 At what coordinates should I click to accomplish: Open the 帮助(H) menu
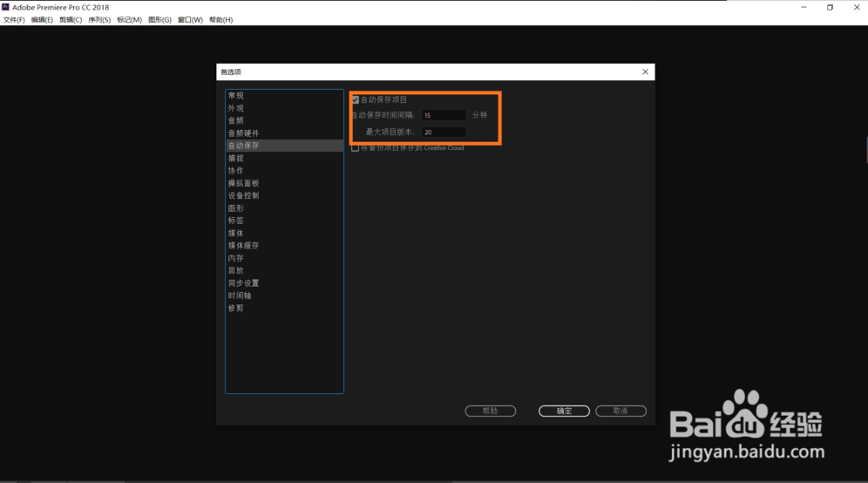(220, 20)
